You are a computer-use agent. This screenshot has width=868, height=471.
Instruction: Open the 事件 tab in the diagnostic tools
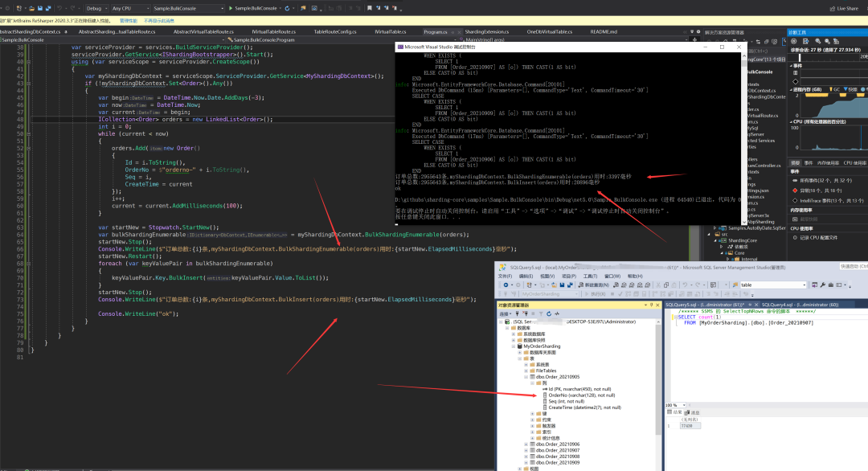809,162
